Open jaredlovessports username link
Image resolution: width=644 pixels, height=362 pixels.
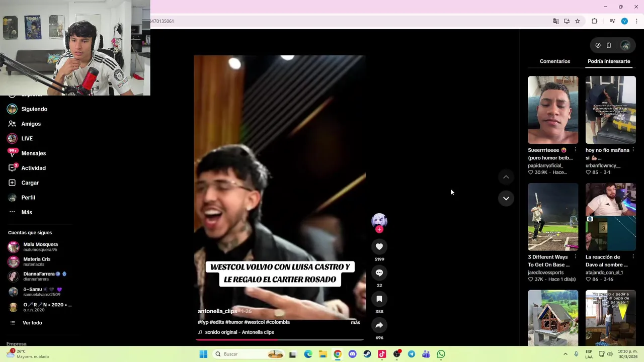click(545, 273)
